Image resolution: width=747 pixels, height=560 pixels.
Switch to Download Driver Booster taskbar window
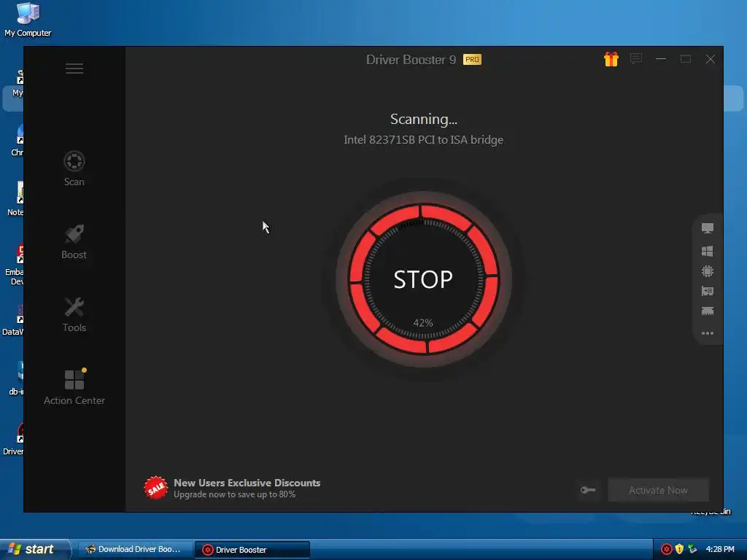pos(134,550)
